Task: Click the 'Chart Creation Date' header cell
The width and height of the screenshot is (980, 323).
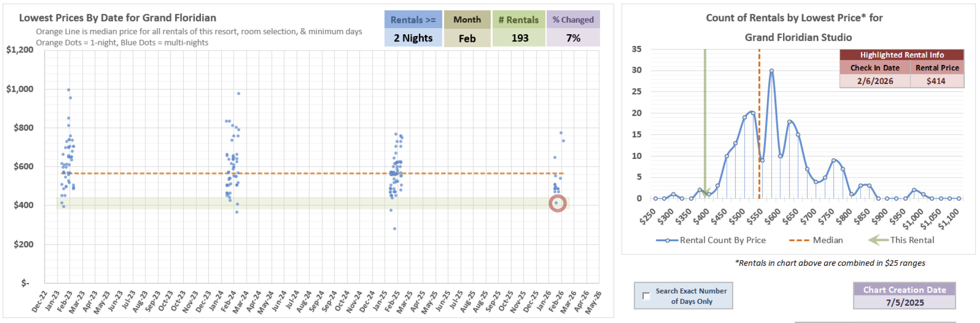Action: (905, 290)
